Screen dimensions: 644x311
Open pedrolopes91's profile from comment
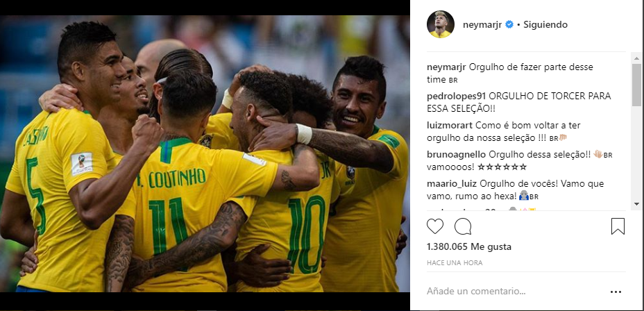point(457,96)
